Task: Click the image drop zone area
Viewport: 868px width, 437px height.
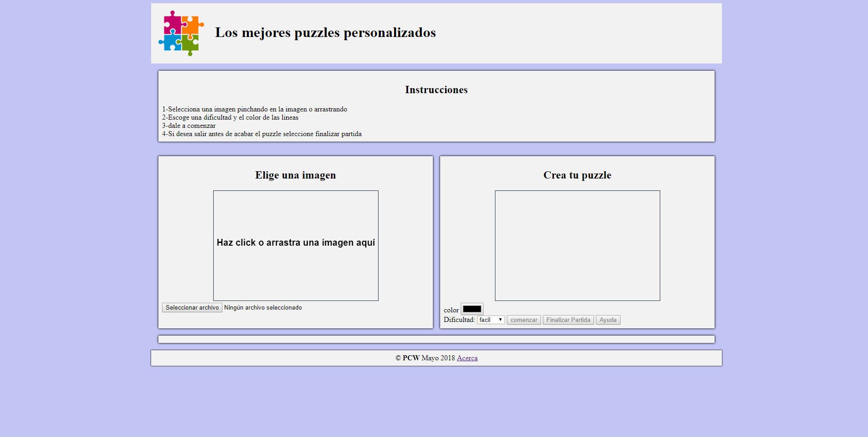Action: (x=295, y=245)
